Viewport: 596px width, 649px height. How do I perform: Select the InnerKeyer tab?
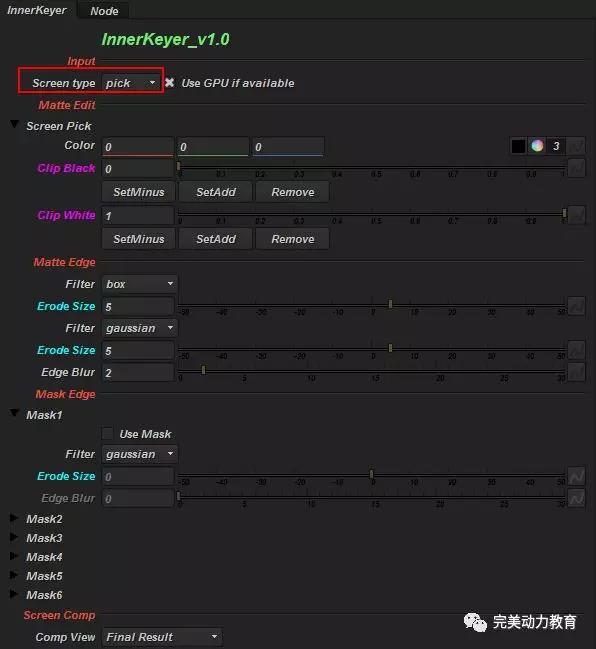[37, 10]
